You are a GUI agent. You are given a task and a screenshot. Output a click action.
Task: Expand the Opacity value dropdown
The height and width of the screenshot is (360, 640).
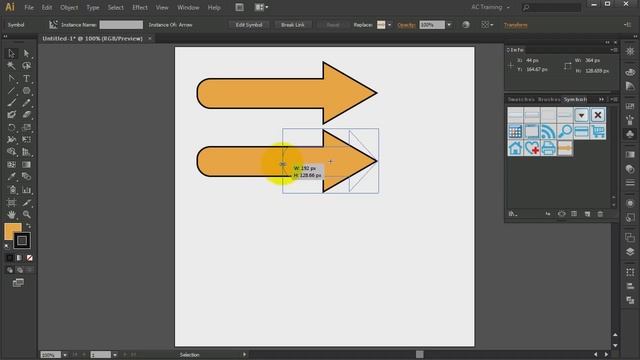(x=449, y=25)
